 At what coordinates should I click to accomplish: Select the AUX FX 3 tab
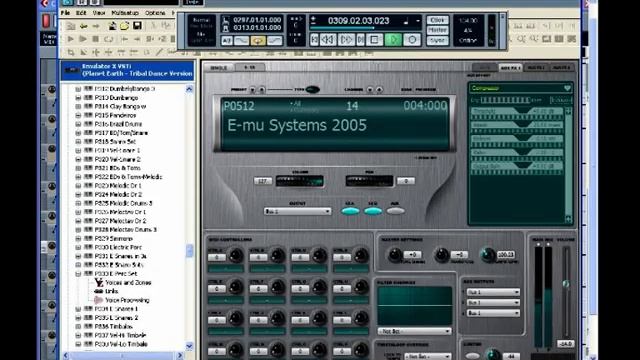point(561,67)
